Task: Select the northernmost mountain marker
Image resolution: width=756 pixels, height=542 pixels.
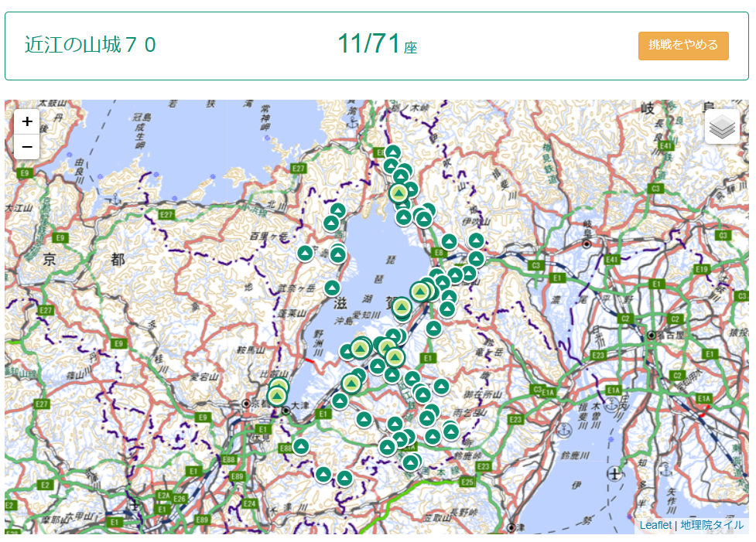Action: click(393, 152)
